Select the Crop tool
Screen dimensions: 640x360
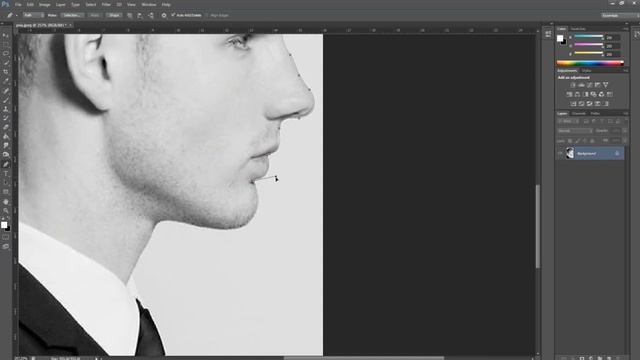coord(6,72)
